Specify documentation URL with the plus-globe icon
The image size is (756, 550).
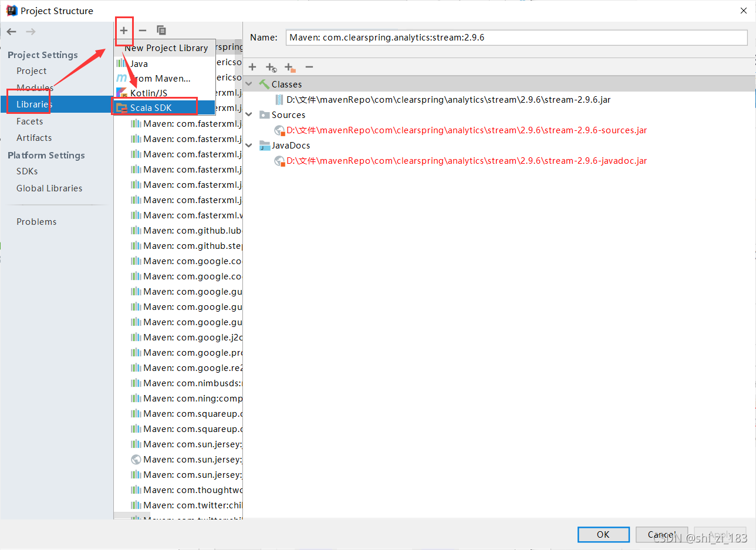coord(271,68)
